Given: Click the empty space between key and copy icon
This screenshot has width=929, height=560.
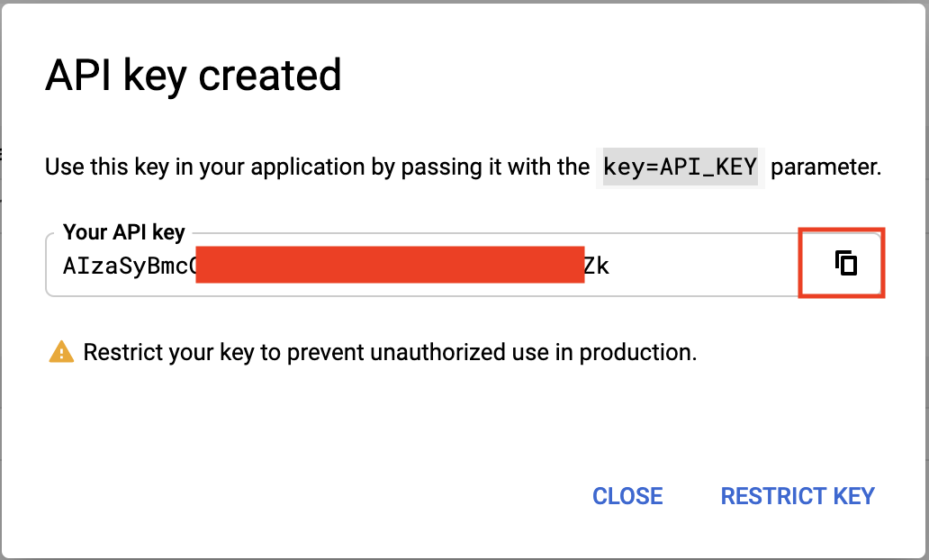Looking at the screenshot, I should click(x=705, y=265).
